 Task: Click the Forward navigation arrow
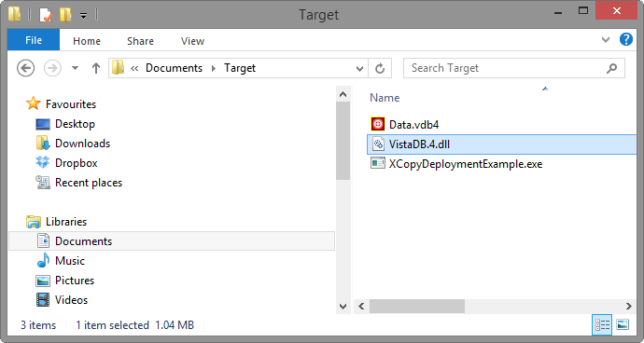(x=52, y=68)
